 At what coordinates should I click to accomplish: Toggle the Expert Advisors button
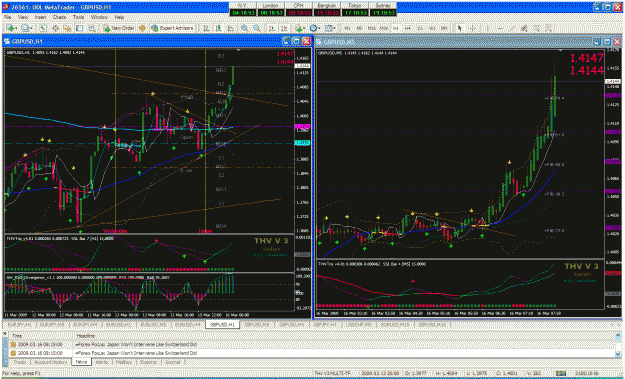pos(172,28)
